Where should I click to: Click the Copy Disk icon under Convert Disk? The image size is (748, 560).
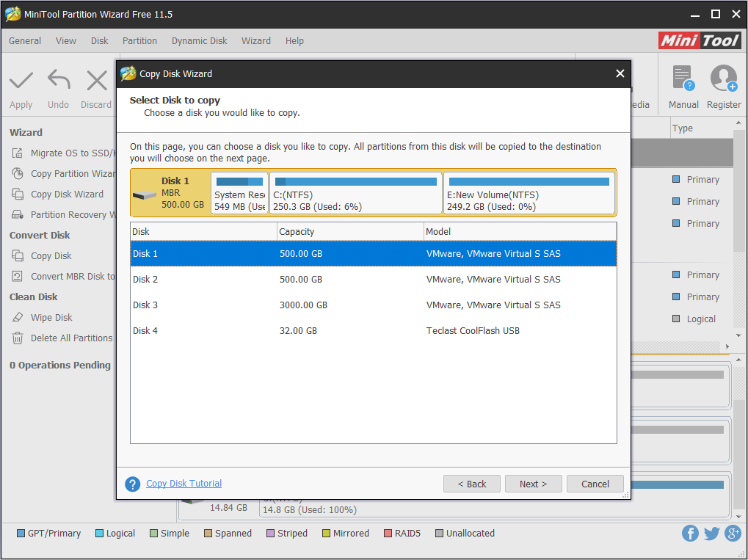click(x=18, y=255)
